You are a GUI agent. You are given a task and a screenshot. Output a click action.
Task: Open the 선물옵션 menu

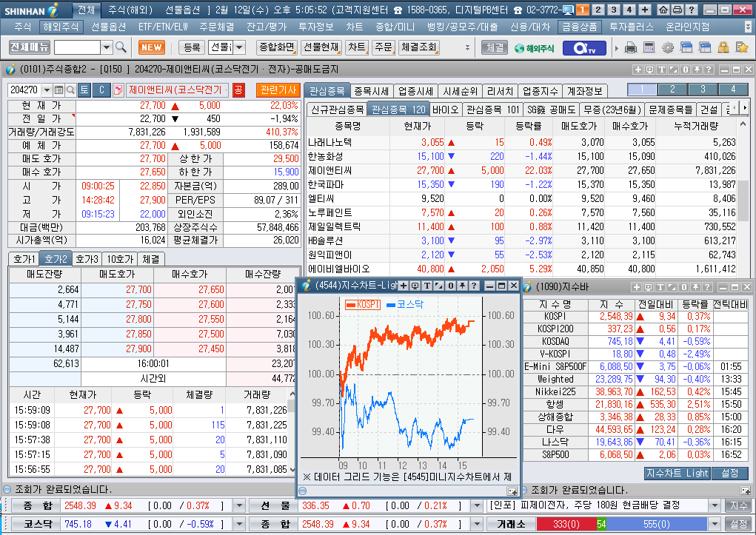point(109,27)
